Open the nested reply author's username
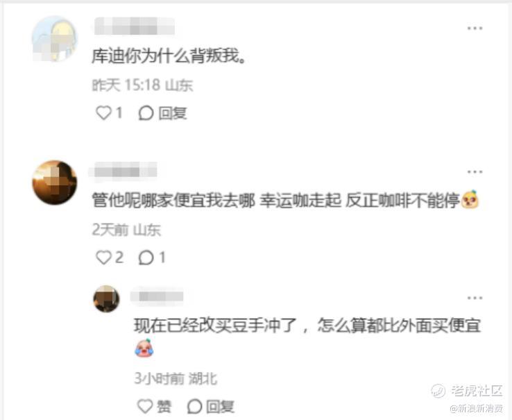Image resolution: width=512 pixels, height=420 pixels. pyautogui.click(x=157, y=296)
